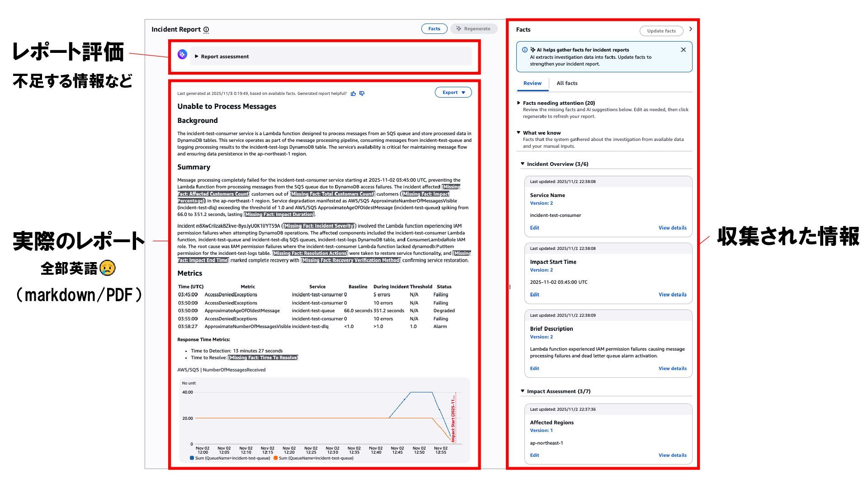Open the Export dropdown

point(453,93)
